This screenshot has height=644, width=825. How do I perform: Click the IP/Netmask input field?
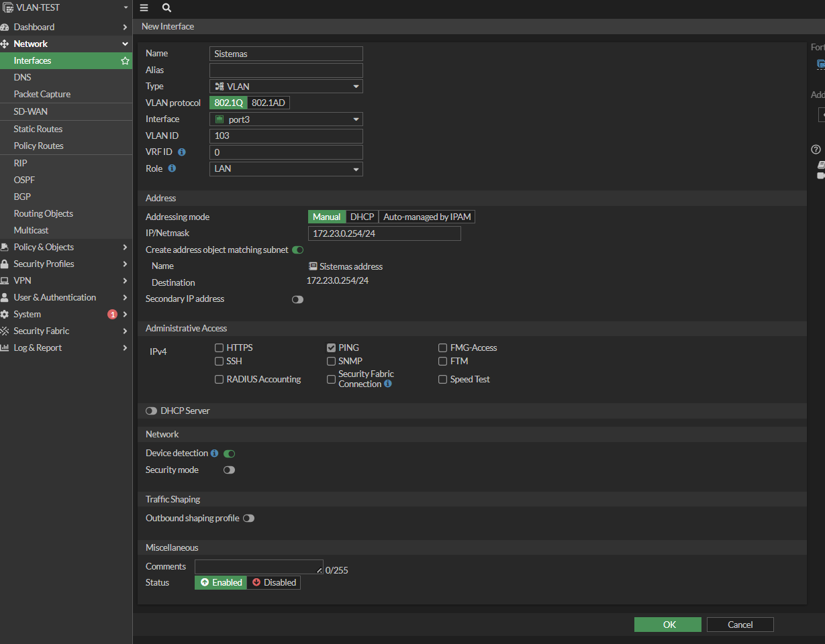click(x=384, y=233)
